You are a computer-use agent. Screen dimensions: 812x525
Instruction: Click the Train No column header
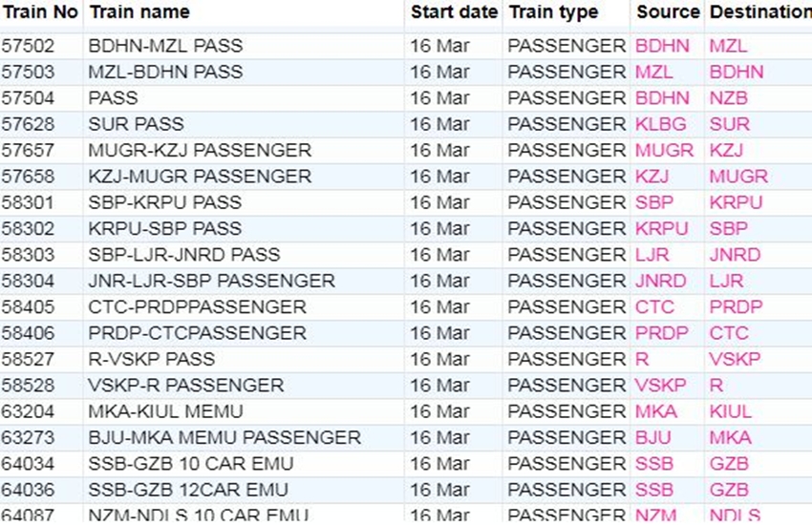tap(38, 12)
